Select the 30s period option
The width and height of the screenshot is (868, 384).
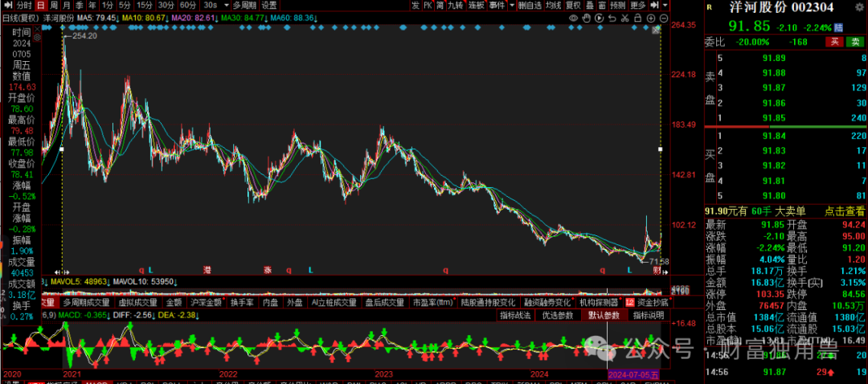210,5
